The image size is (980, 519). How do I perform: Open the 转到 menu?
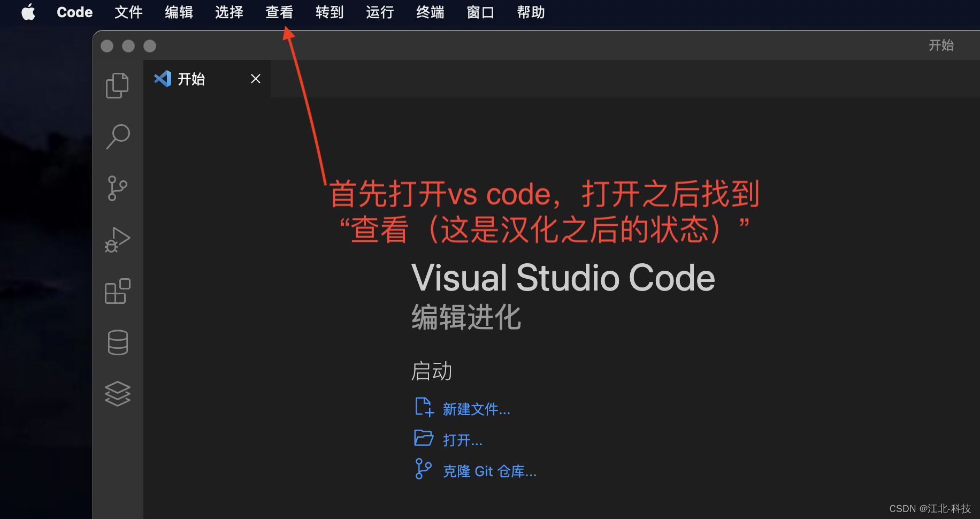point(330,12)
